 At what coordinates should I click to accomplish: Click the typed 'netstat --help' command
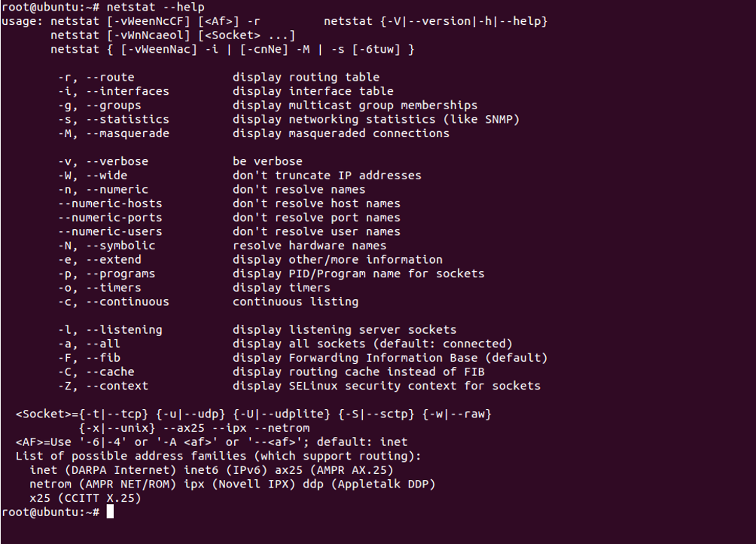point(155,8)
